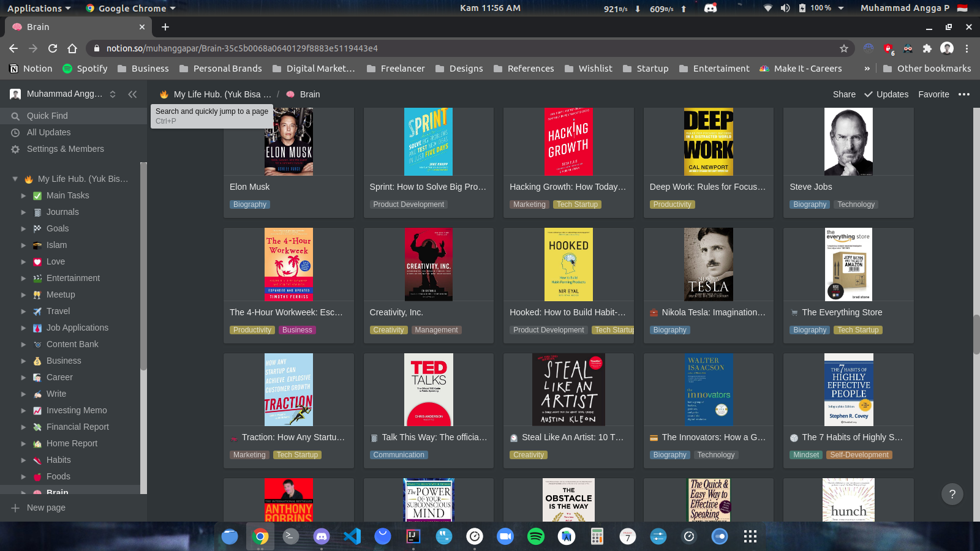The height and width of the screenshot is (551, 980).
Task: Open Creativity, Inc. card title
Action: point(396,312)
